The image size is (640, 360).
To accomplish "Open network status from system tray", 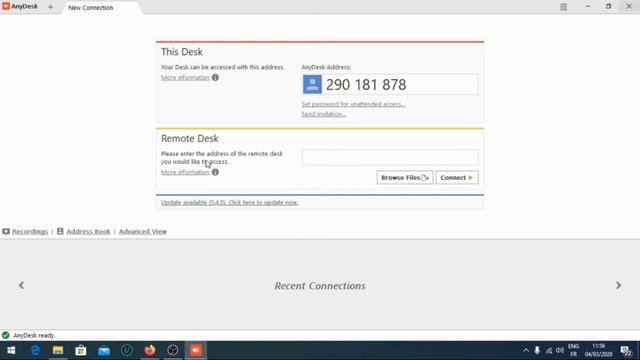I will [x=549, y=351].
